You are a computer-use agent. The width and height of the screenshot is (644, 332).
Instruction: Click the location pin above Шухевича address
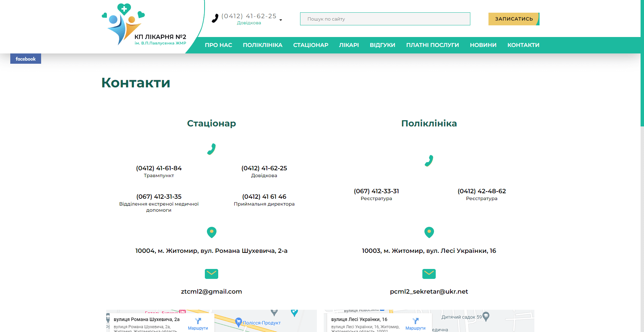coord(212,232)
